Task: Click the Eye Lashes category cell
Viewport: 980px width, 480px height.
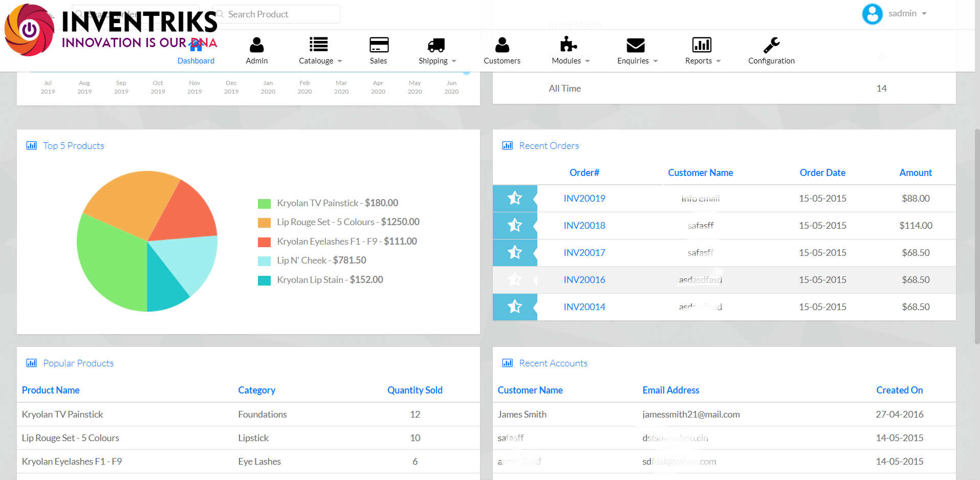Action: 259,461
